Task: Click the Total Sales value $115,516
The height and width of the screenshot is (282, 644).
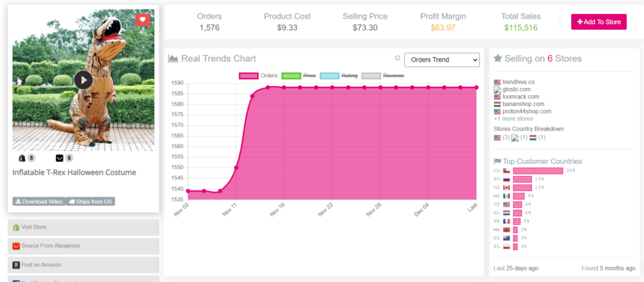Action: tap(521, 28)
